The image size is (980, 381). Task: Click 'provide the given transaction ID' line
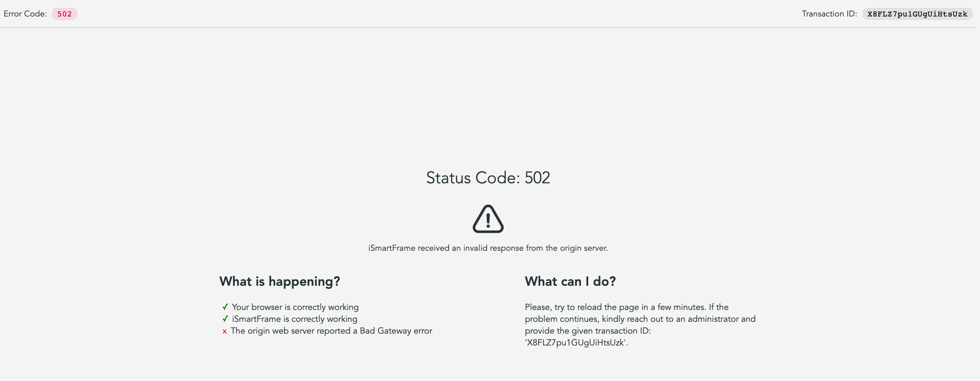point(588,331)
